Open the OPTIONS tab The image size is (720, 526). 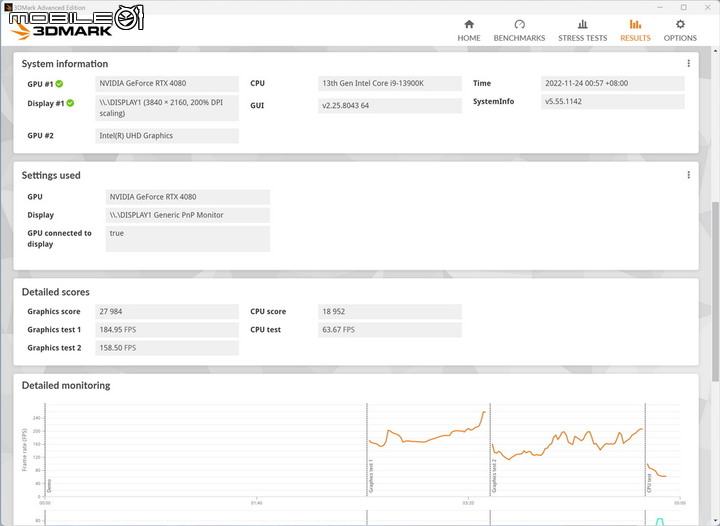click(680, 31)
